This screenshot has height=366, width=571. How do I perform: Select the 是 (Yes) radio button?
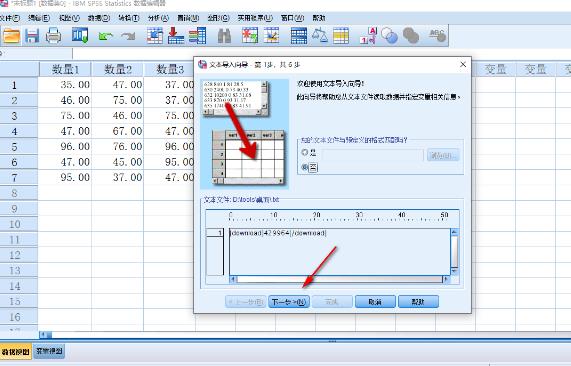coord(305,153)
